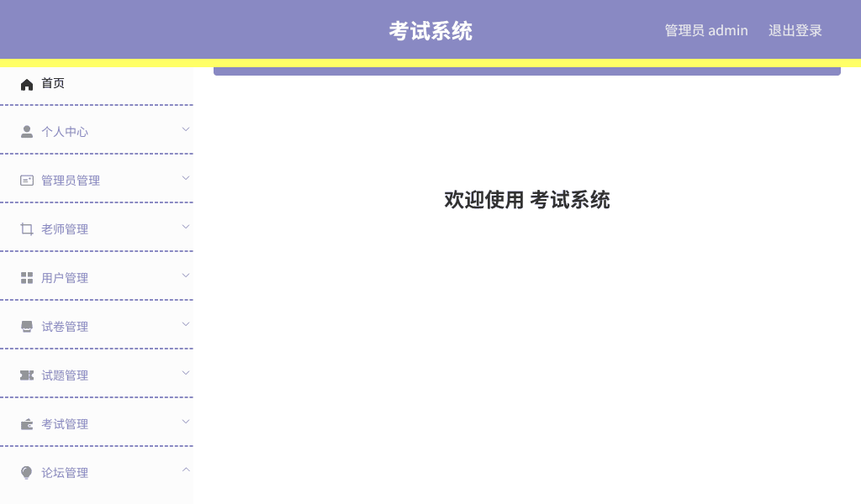861x504 pixels.
Task: Click the 老师管理 crop-style icon
Action: coord(26,228)
